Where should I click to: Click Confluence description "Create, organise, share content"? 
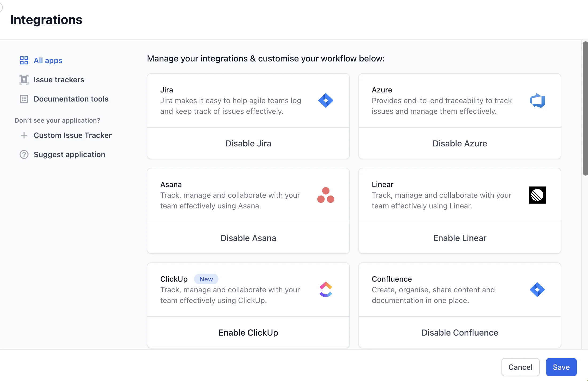(x=433, y=295)
